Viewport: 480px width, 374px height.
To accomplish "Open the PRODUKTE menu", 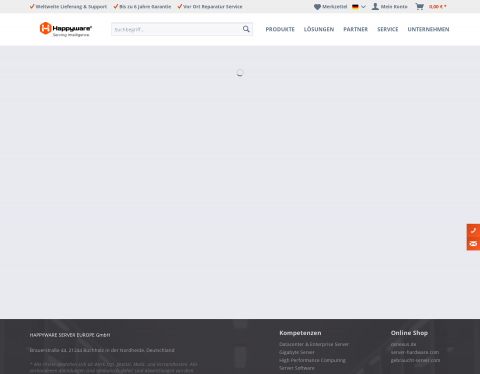I will (x=280, y=29).
